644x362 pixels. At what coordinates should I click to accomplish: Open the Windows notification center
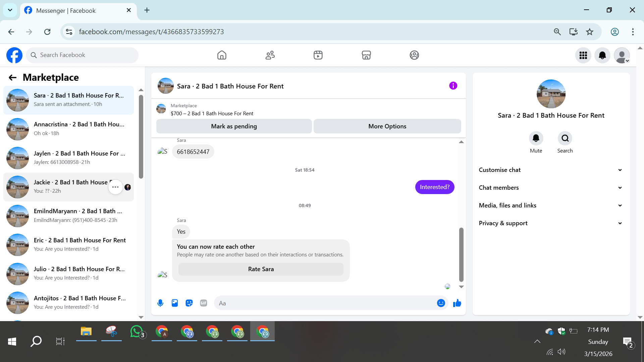(x=628, y=343)
